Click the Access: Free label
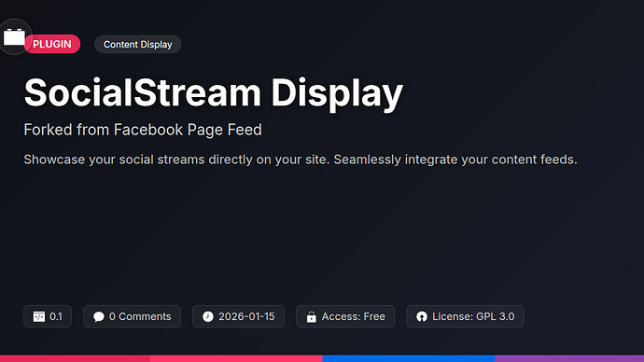Image resolution: width=644 pixels, height=362 pixels. [x=353, y=316]
